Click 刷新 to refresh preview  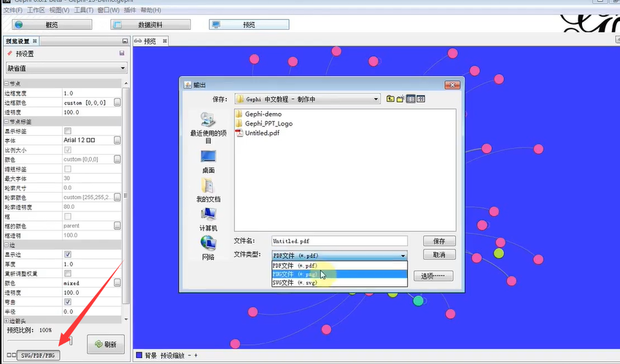point(106,344)
